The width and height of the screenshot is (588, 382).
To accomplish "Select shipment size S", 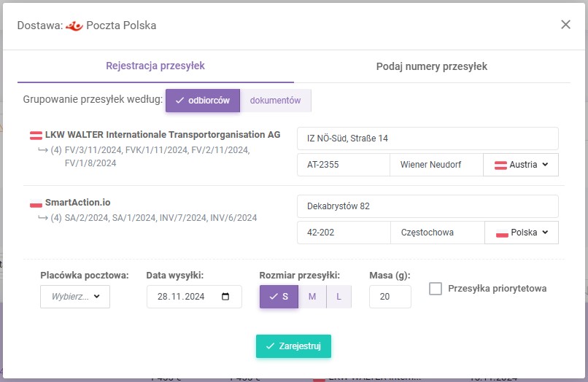I will click(x=279, y=297).
